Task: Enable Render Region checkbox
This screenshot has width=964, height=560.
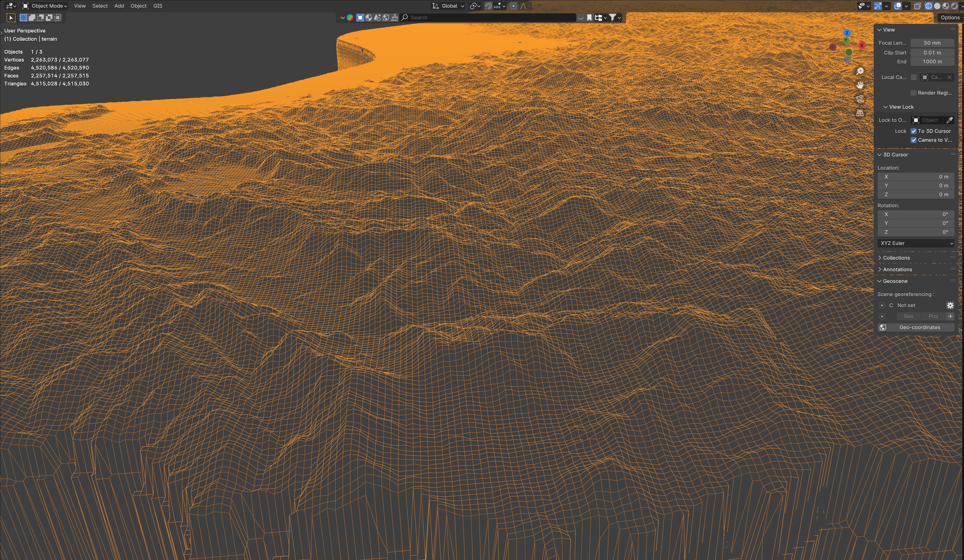Action: click(913, 93)
